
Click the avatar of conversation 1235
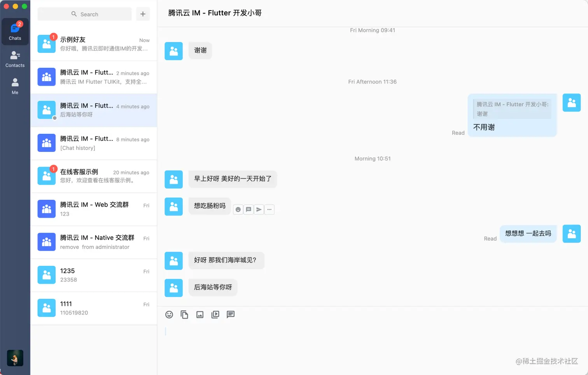(46, 275)
